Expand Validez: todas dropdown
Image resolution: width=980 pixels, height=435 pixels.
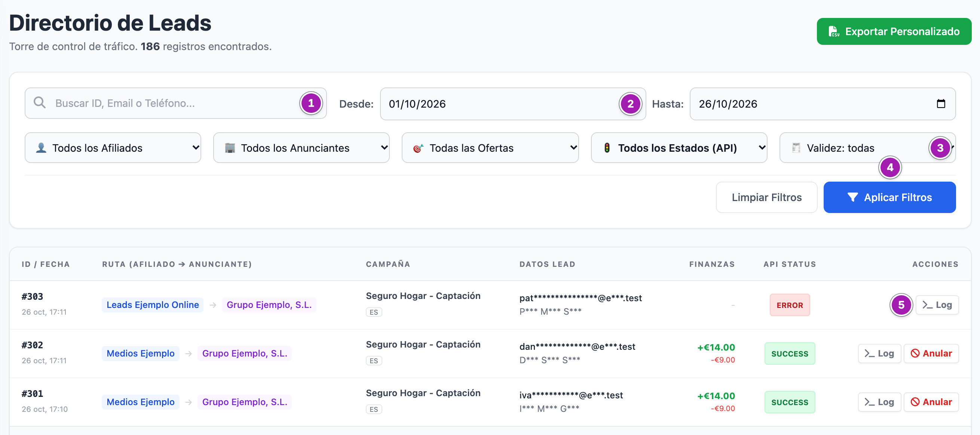pos(867,148)
